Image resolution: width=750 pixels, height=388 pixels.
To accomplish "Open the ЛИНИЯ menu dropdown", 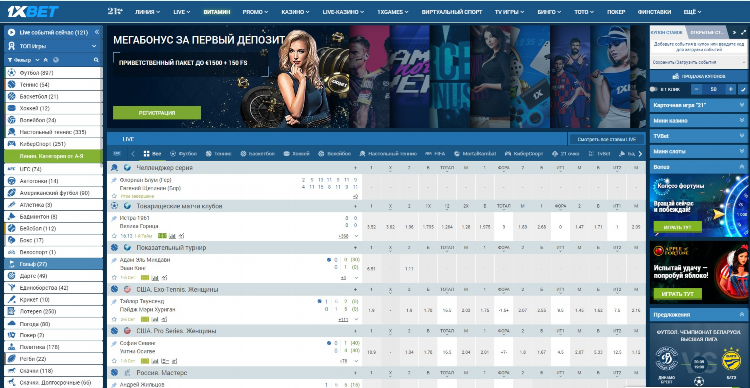I will 147,12.
